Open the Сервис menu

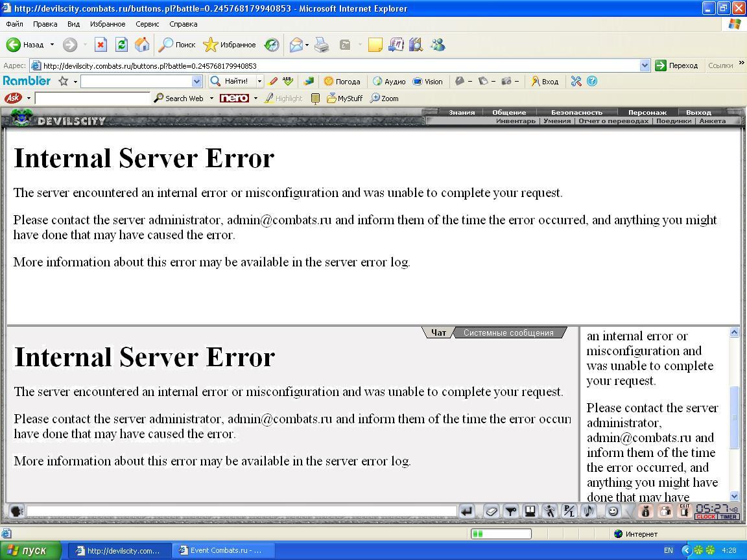click(x=147, y=24)
